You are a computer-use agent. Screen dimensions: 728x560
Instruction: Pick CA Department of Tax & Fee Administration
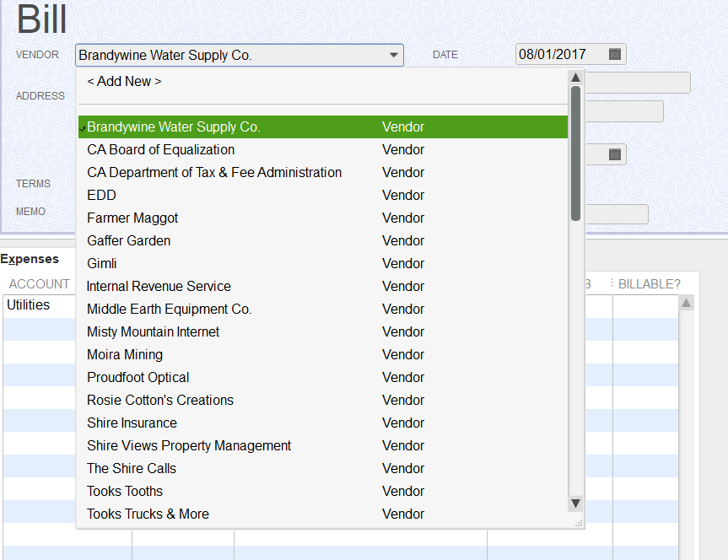point(323,172)
